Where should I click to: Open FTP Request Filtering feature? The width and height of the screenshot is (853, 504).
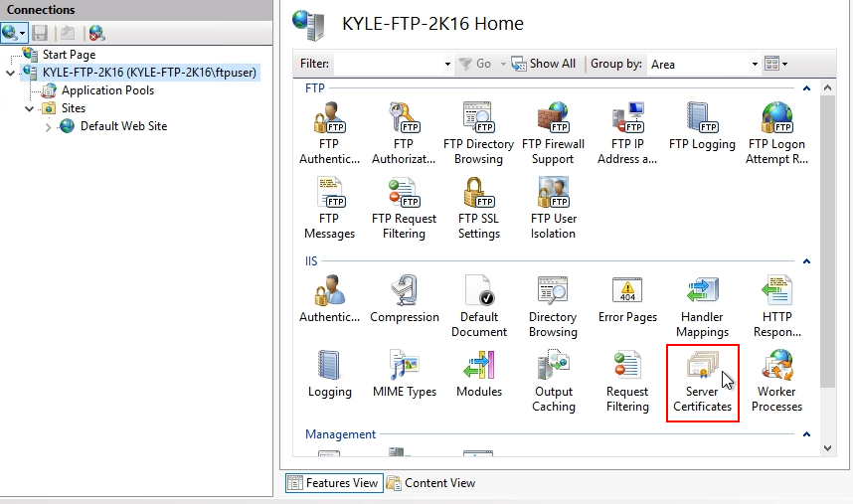404,208
